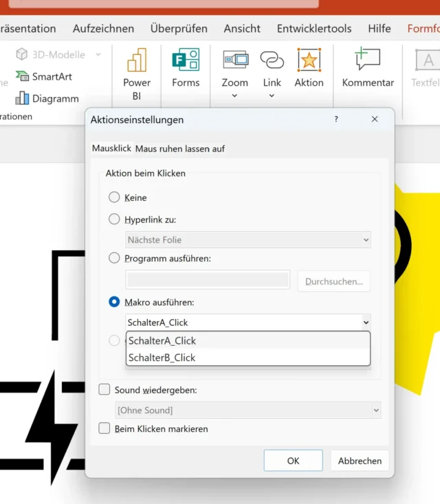Click the Abbrechen button
This screenshot has width=440, height=504.
(x=360, y=461)
